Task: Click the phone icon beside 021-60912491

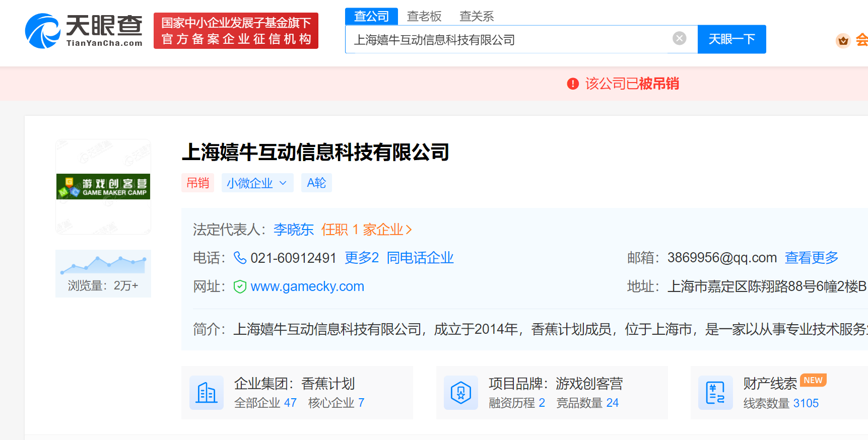Action: (240, 258)
